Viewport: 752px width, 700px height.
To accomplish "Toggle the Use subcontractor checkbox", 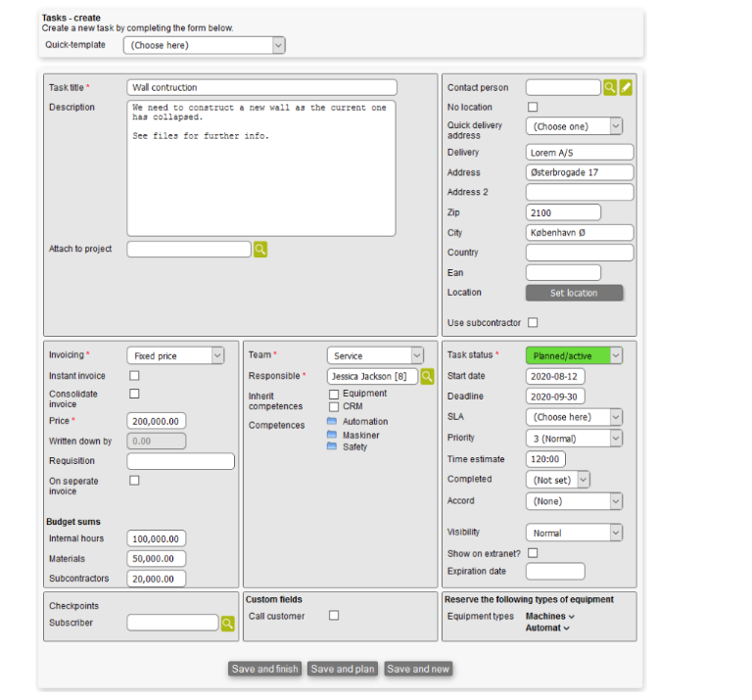I will 533,322.
